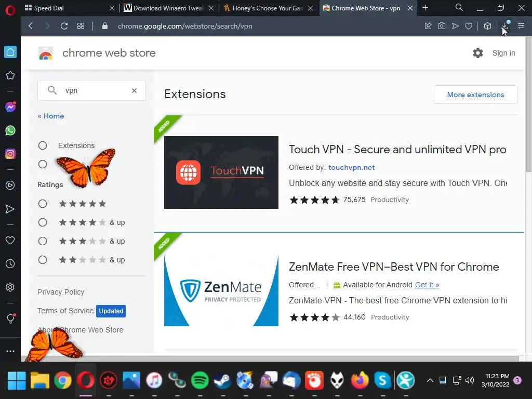This screenshot has height=399, width=532.
Task: Open Instagram in the sidebar
Action: tap(10, 154)
